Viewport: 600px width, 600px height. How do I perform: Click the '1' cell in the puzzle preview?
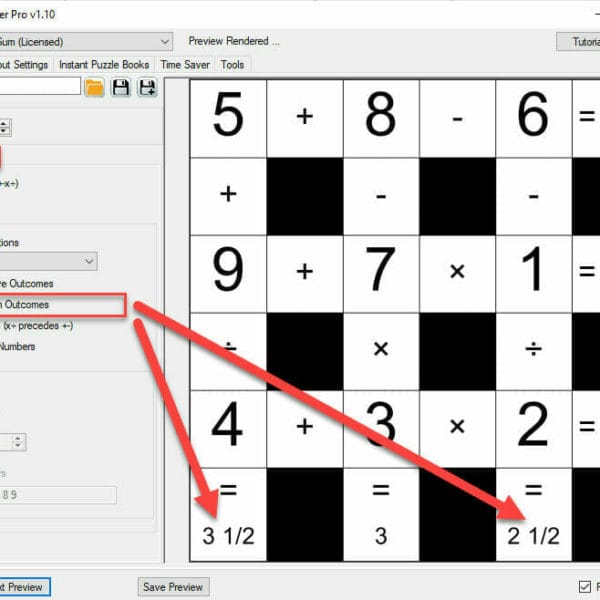pos(533,274)
